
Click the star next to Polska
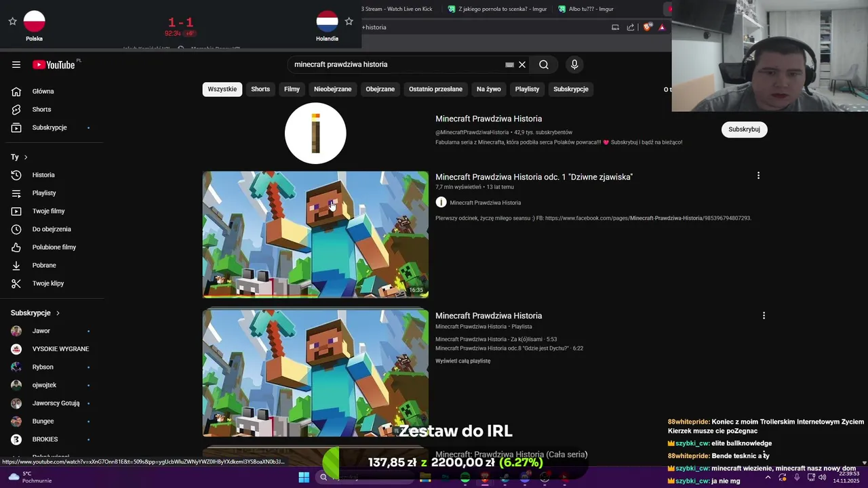[x=12, y=22]
